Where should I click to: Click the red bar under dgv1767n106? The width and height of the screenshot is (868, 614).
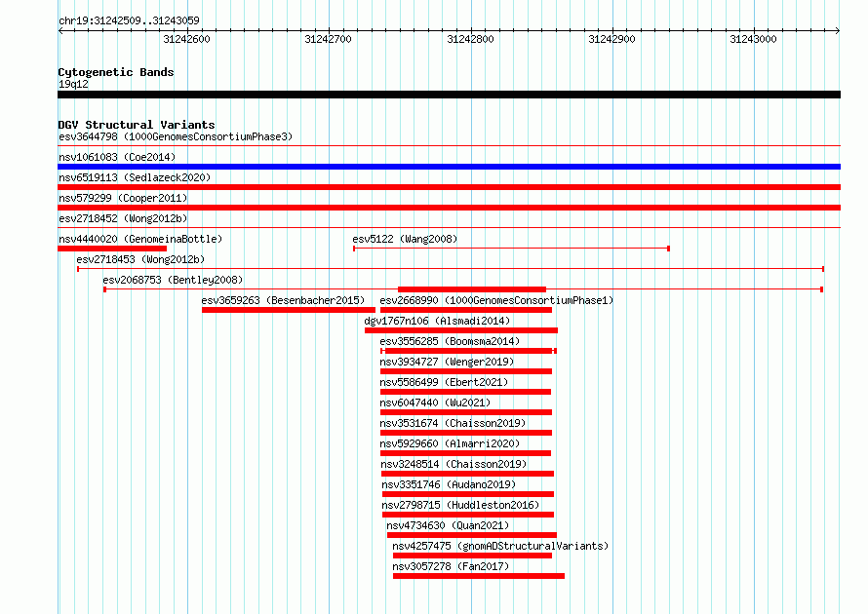(461, 330)
